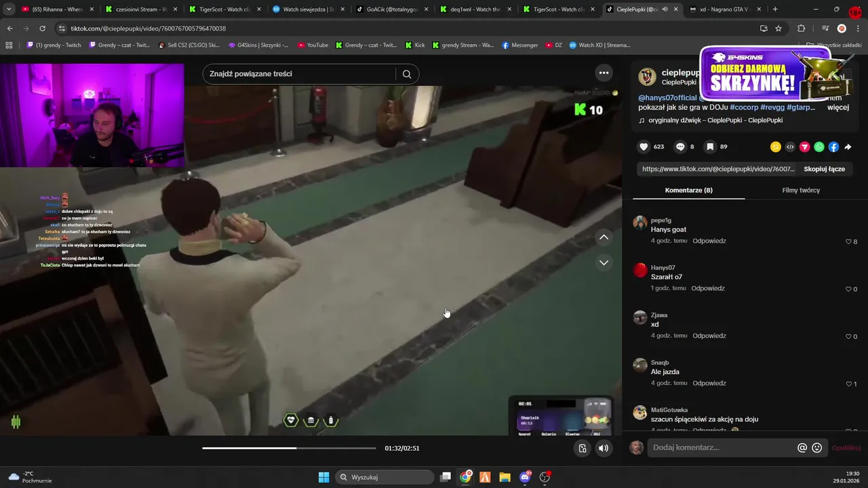Open the Chrome profile avatar menu
868x488 pixels.
pos(842,28)
